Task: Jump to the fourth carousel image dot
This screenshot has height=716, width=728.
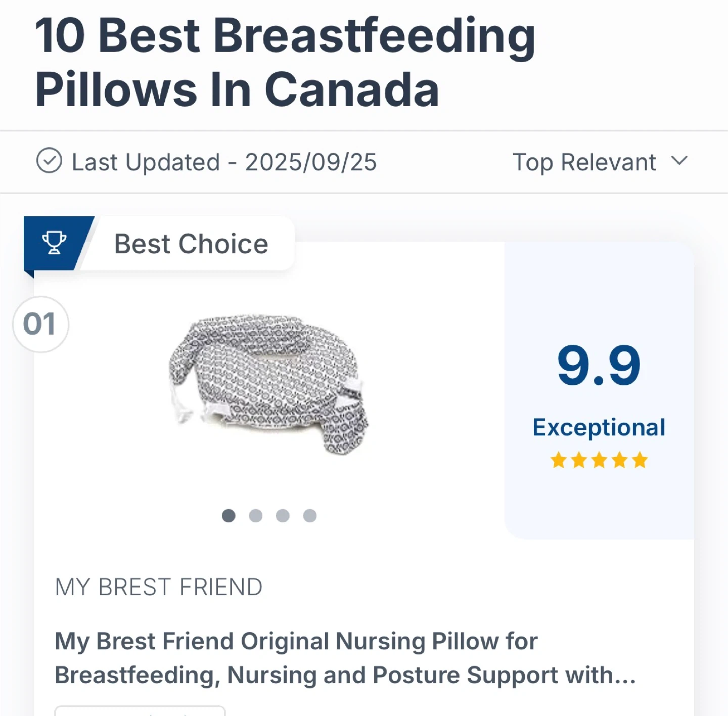Action: point(310,516)
